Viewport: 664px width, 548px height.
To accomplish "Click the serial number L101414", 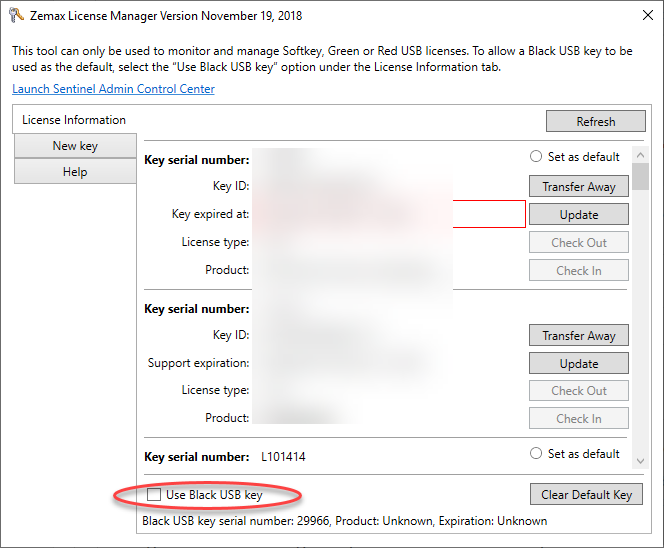I will click(x=283, y=457).
